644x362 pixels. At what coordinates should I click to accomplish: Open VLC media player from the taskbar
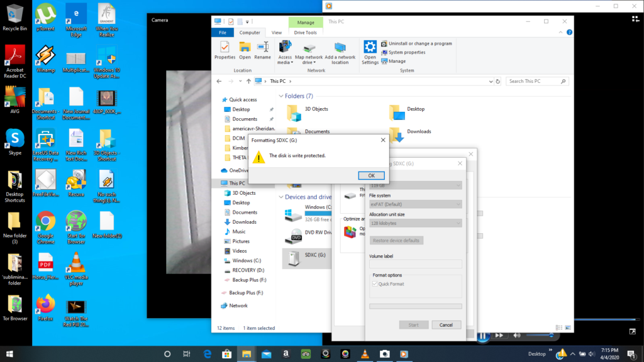[365, 354]
